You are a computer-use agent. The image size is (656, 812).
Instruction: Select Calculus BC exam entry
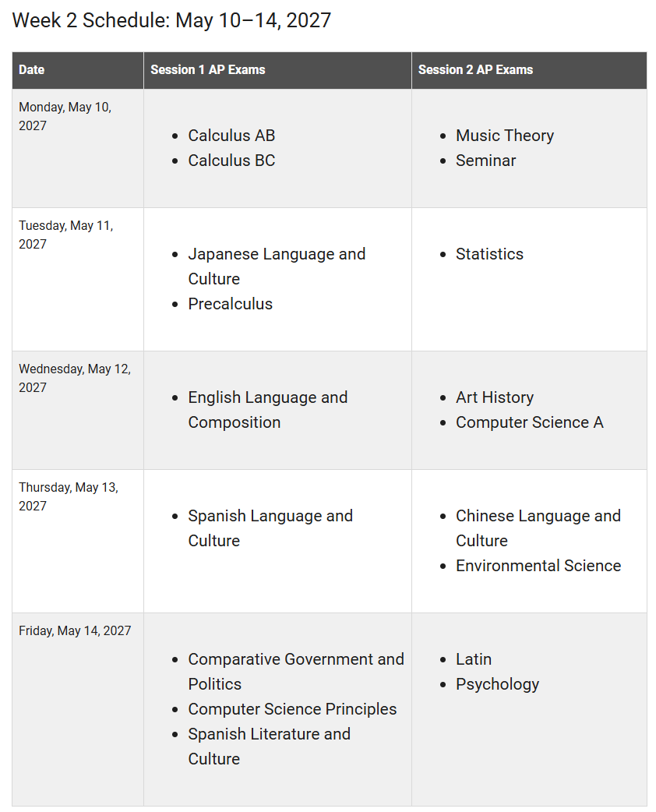pyautogui.click(x=231, y=161)
